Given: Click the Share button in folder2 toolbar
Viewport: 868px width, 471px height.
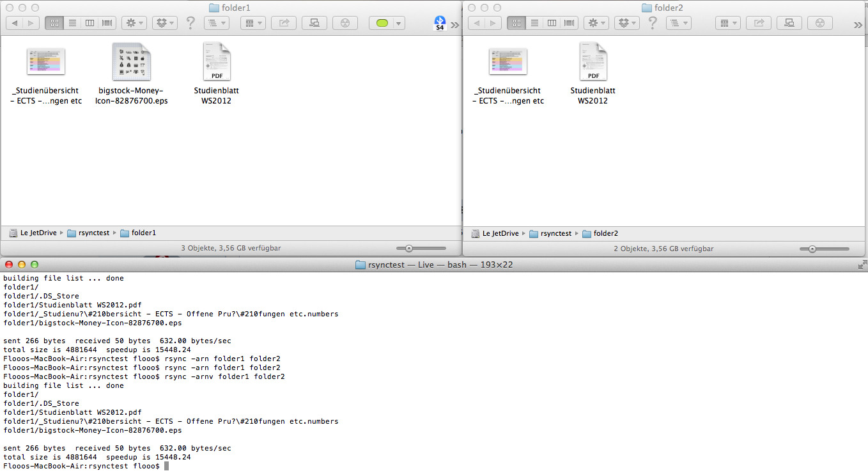Looking at the screenshot, I should pos(759,23).
